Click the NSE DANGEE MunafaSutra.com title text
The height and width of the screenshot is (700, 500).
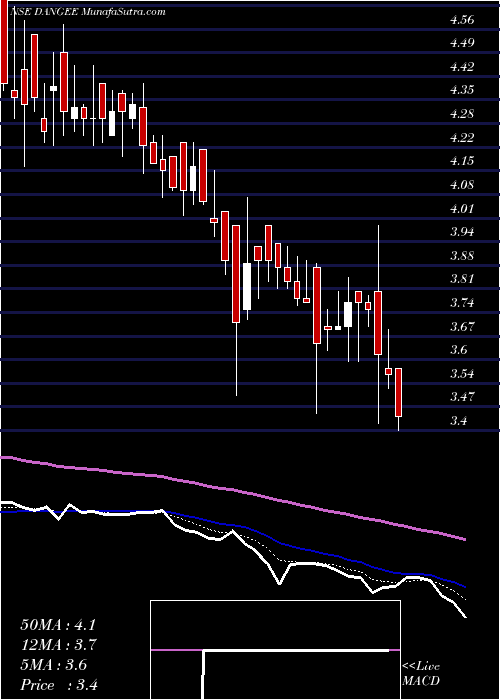[87, 12]
